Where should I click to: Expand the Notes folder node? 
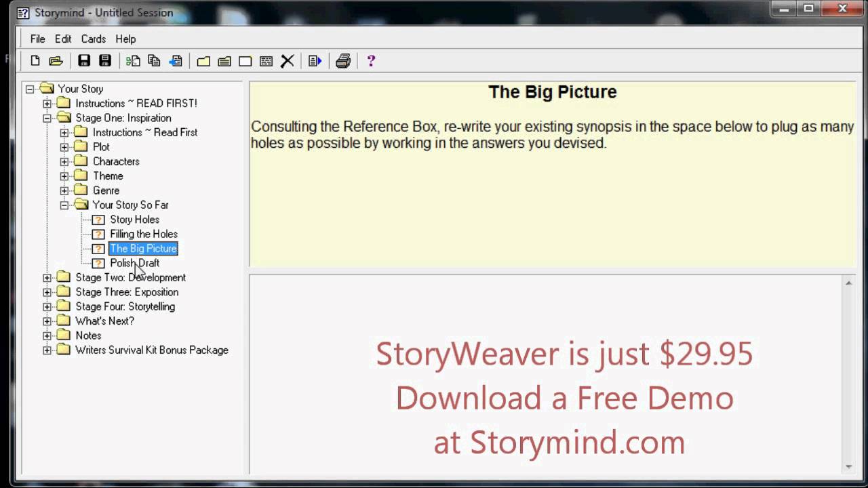(x=47, y=335)
